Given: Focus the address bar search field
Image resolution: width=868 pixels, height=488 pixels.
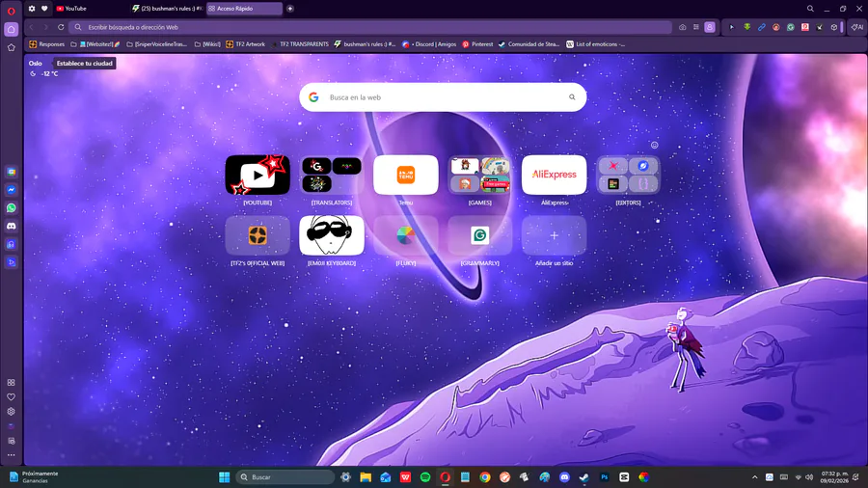Looking at the screenshot, I should [371, 27].
